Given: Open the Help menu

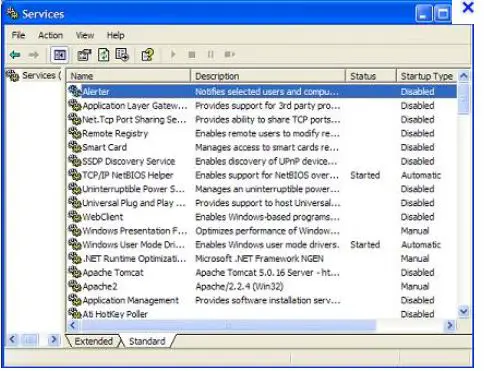Looking at the screenshot, I should pos(115,35).
